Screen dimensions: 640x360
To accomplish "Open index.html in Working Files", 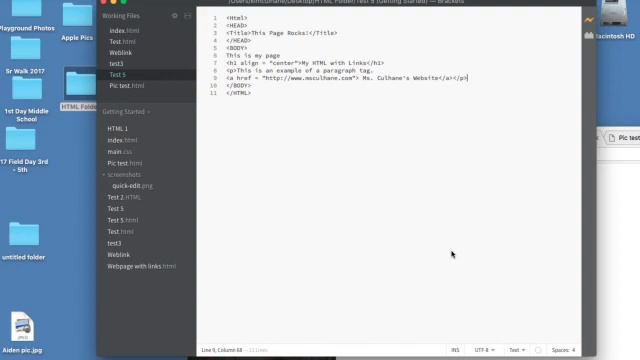I will click(x=124, y=31).
